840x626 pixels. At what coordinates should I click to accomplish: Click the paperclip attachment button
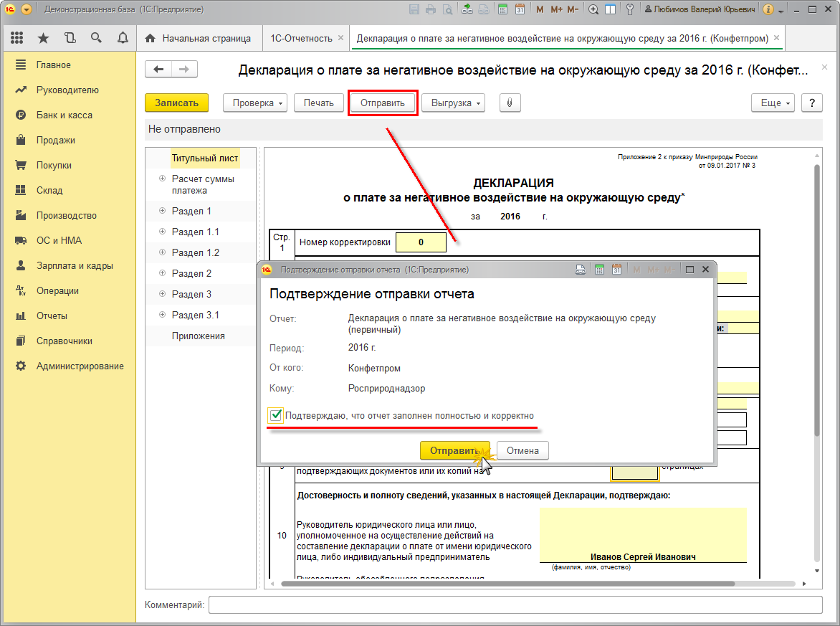pos(510,103)
